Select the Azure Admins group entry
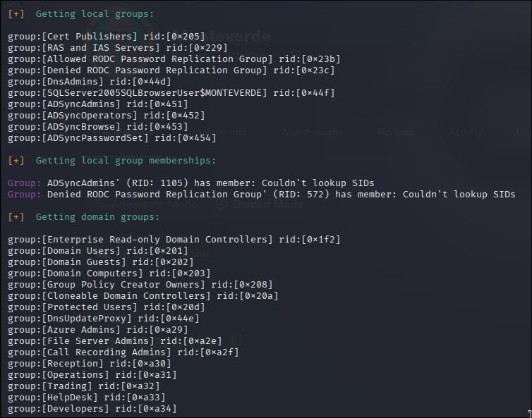 (x=98, y=329)
